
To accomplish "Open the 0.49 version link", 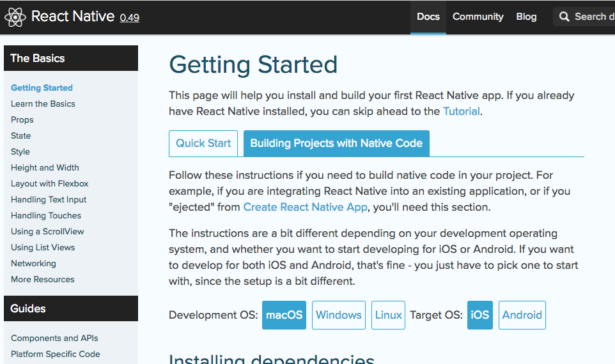I will pos(129,18).
